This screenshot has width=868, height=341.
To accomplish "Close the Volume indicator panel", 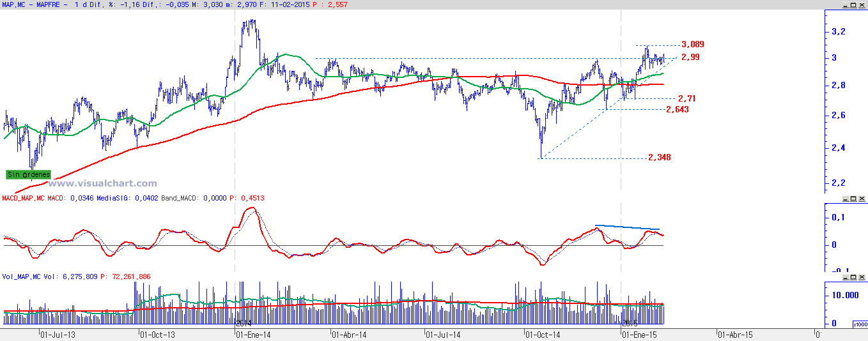I will click(x=862, y=278).
